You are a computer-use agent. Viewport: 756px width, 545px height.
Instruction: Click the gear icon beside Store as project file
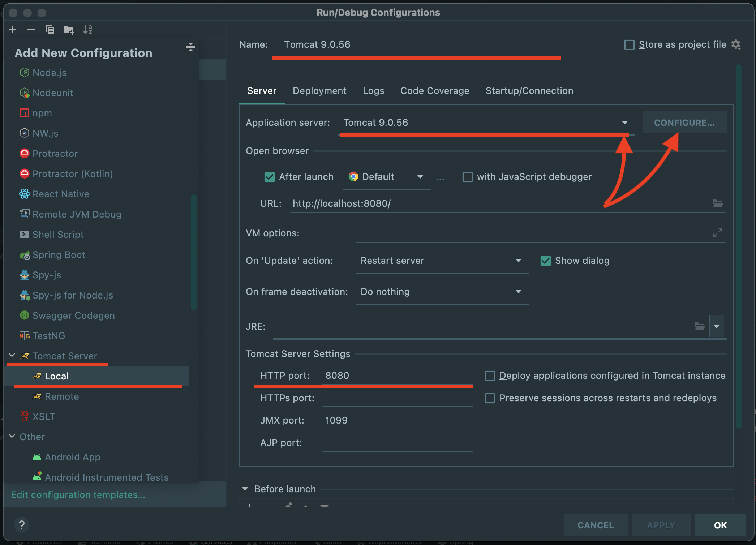[736, 44]
